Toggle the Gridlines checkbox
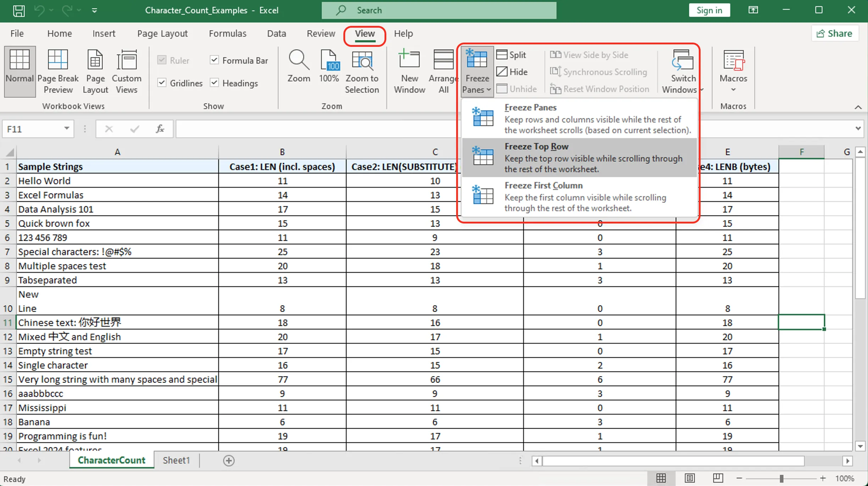 162,83
